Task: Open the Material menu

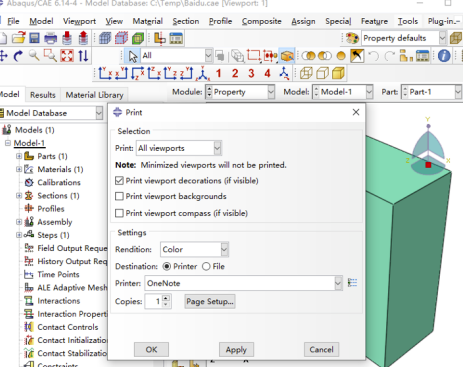Action: click(x=148, y=21)
